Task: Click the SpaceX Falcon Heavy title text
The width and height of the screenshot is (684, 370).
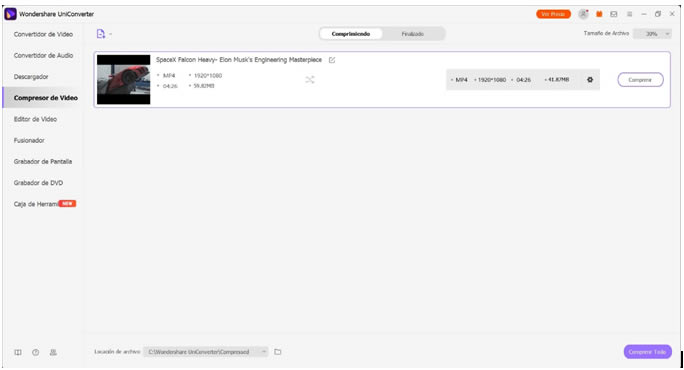Action: click(239, 60)
